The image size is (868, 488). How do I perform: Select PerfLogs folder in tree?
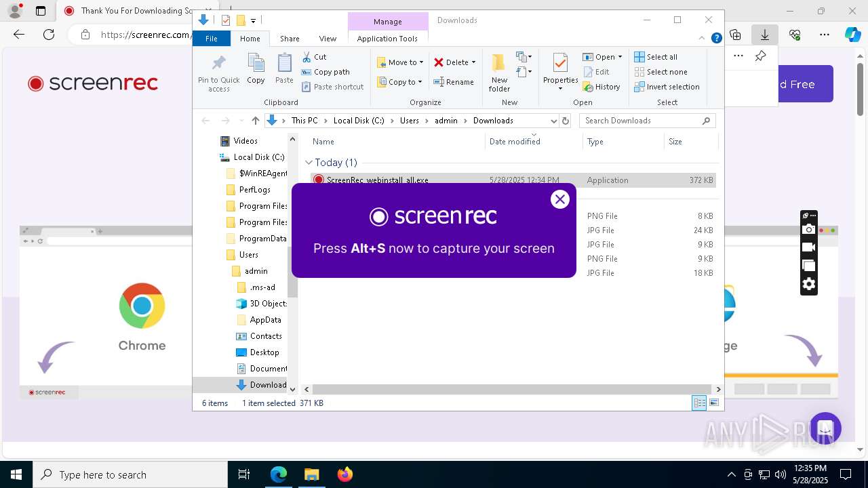[x=255, y=190]
